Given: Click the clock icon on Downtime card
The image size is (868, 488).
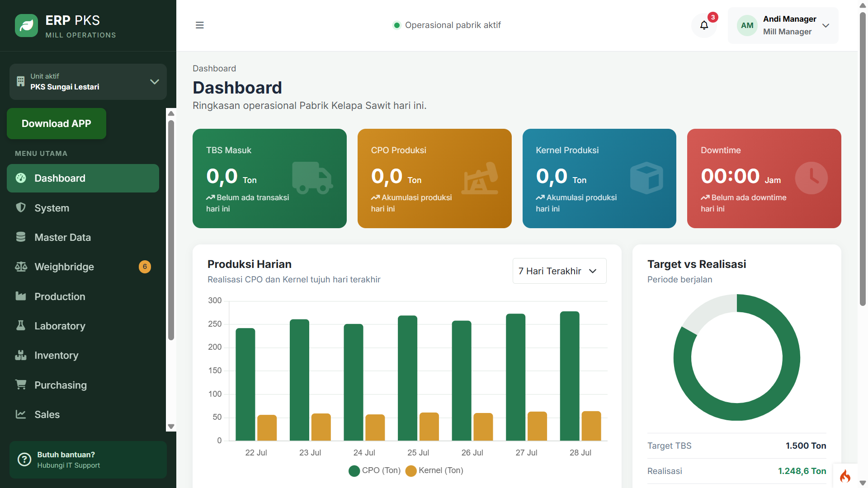Looking at the screenshot, I should tap(811, 178).
